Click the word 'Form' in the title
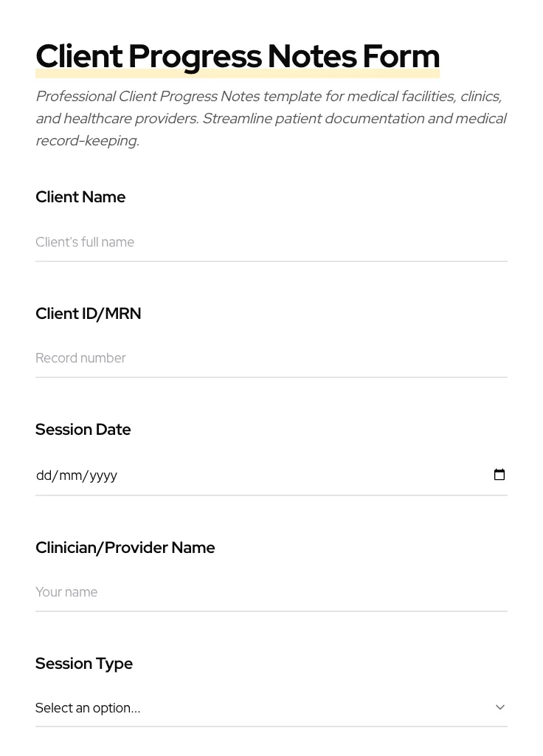 click(401, 56)
